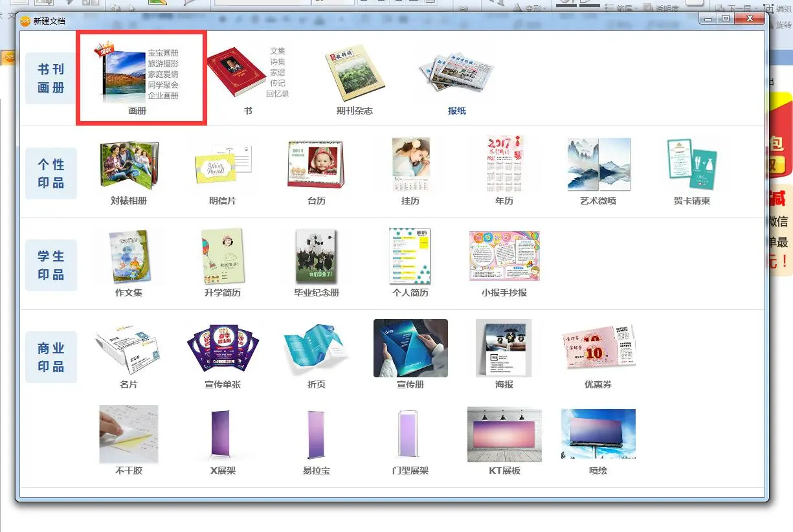Choose the 升学简历 school resume icon
This screenshot has height=532, width=793.
[x=222, y=256]
